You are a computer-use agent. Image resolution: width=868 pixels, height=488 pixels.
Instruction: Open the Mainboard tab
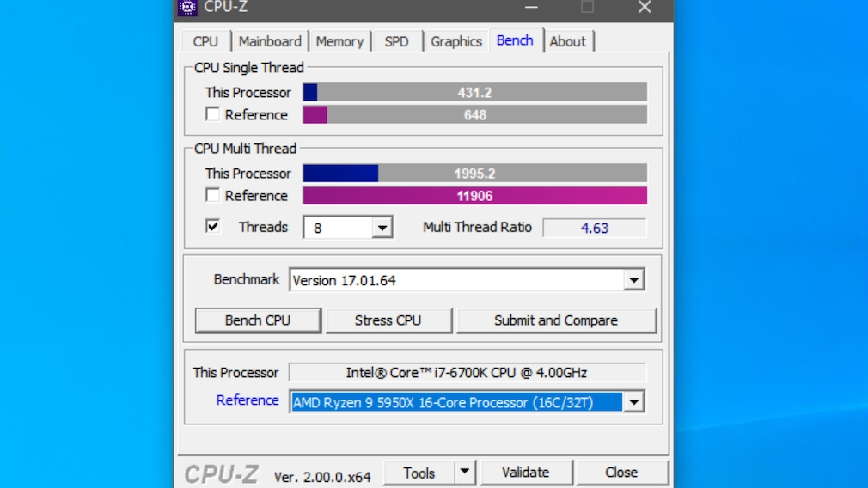(x=270, y=41)
